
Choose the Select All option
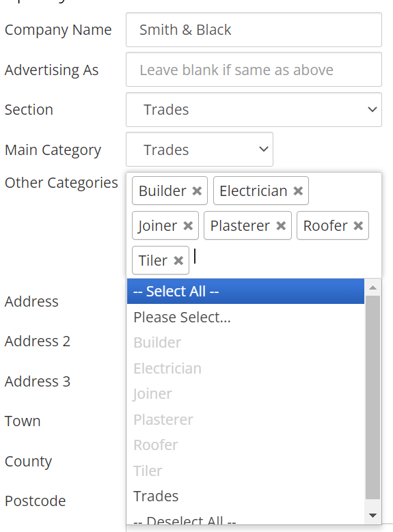click(245, 291)
